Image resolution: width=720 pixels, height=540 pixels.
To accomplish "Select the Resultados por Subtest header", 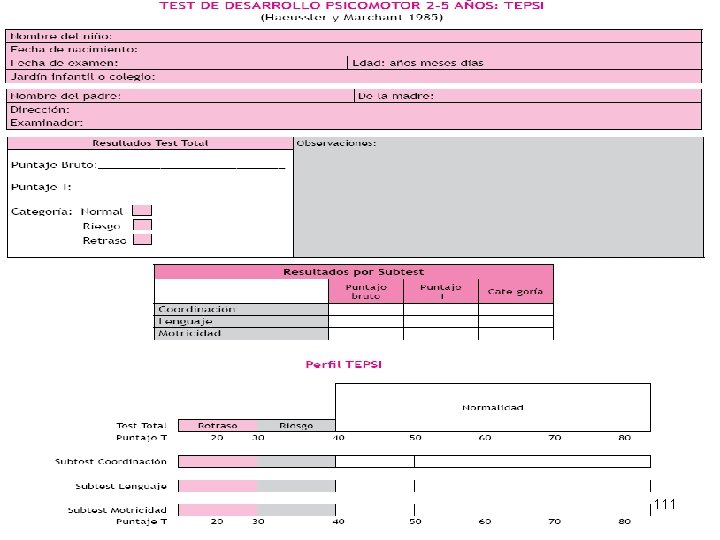I will click(x=354, y=272).
